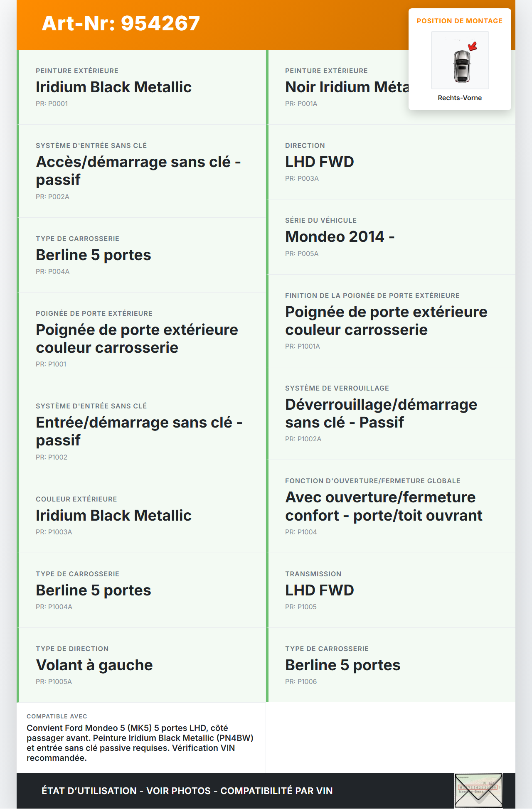Click the car mounting position image
This screenshot has height=809, width=532.
point(460,61)
